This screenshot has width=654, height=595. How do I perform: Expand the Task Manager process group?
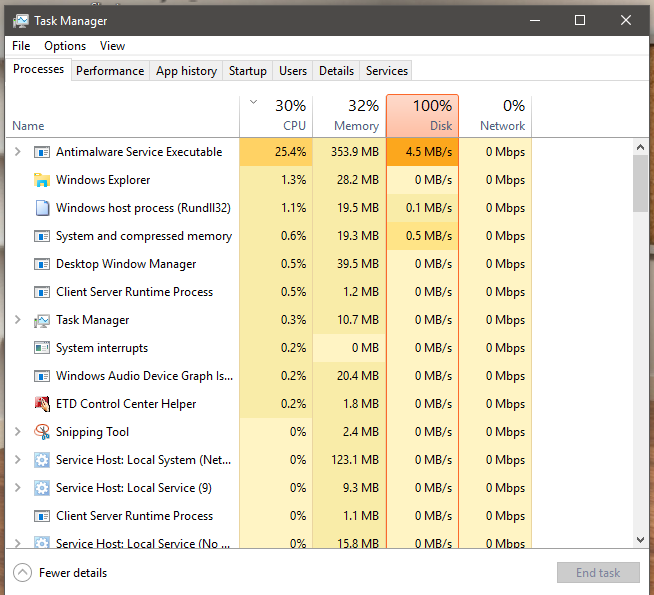(18, 320)
